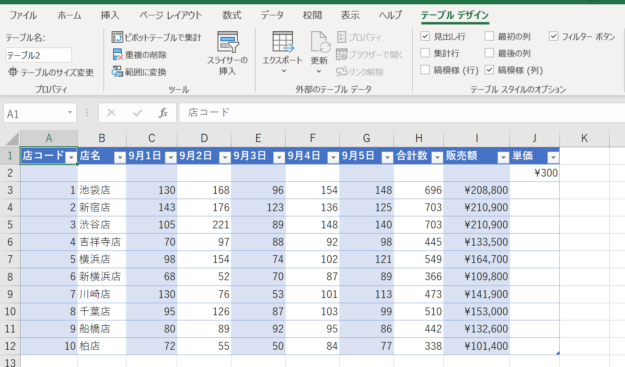Click スライサーの挿入 icon

228,42
